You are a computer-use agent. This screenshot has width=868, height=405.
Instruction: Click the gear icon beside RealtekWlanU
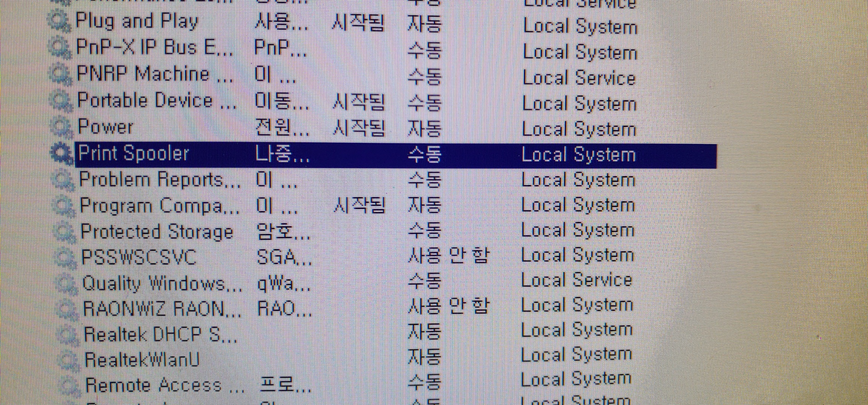69,360
